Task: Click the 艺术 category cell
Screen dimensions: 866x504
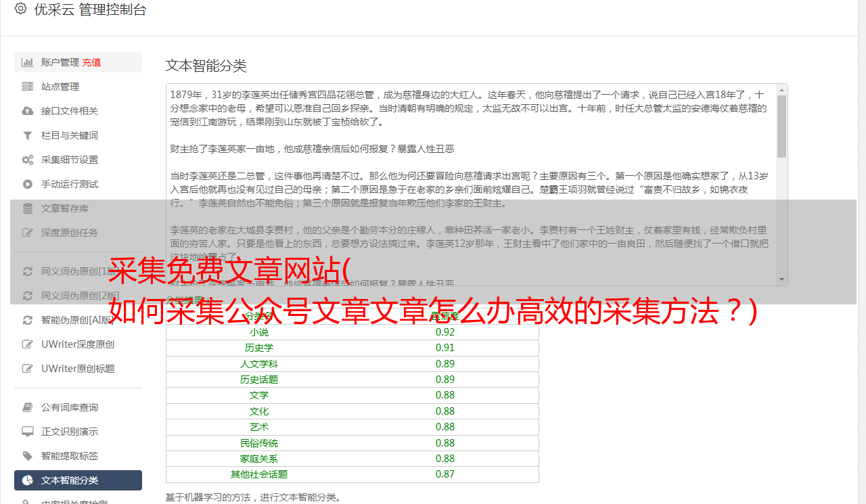Action: pos(259,427)
